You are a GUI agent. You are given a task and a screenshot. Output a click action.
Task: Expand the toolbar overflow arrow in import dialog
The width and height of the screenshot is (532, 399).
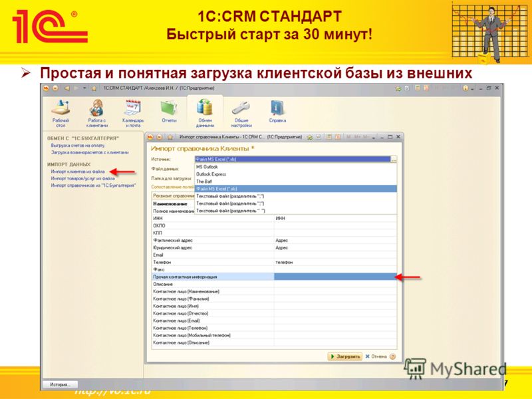(x=374, y=138)
